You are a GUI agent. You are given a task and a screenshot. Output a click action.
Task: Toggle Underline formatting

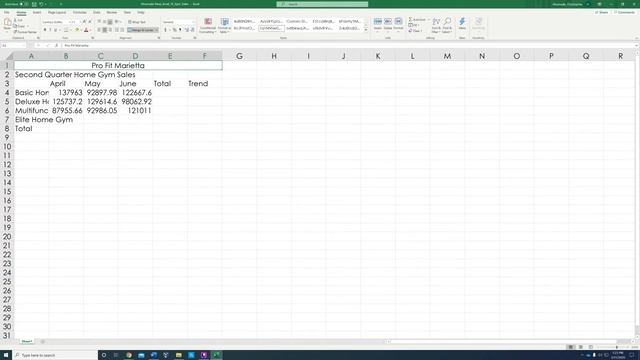[56, 30]
